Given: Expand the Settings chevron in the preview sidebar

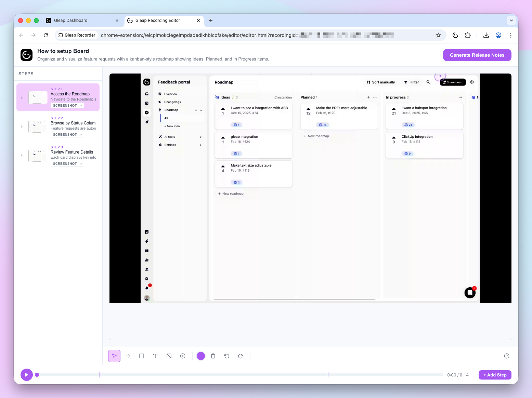Looking at the screenshot, I should [201, 145].
